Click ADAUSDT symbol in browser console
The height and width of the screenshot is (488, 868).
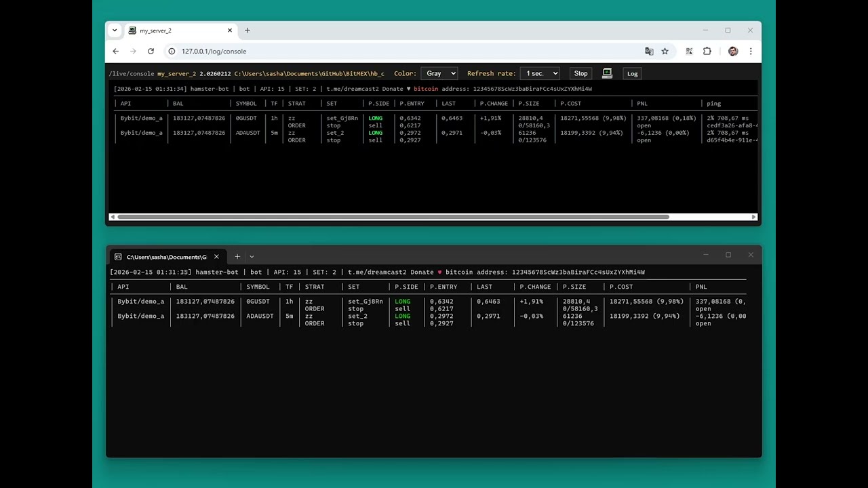click(x=248, y=133)
